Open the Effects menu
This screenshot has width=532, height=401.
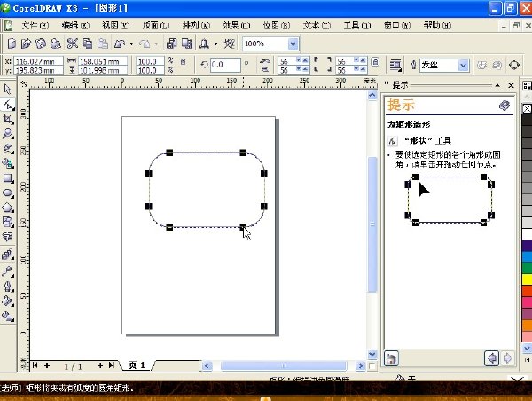[237, 26]
